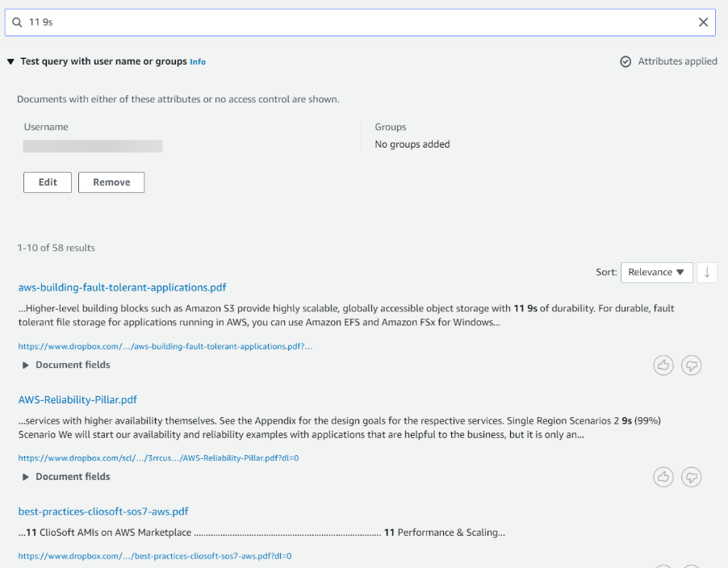Focus the search query input field

click(x=360, y=23)
